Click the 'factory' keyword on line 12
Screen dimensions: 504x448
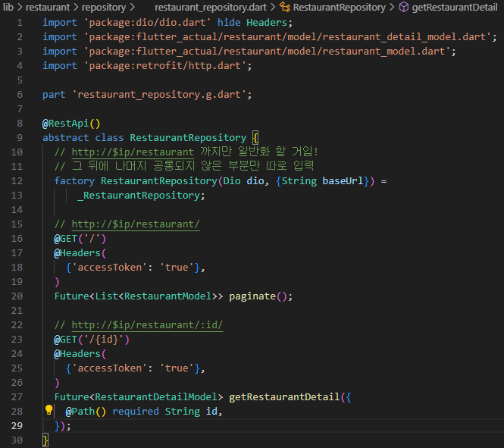pyautogui.click(x=74, y=181)
